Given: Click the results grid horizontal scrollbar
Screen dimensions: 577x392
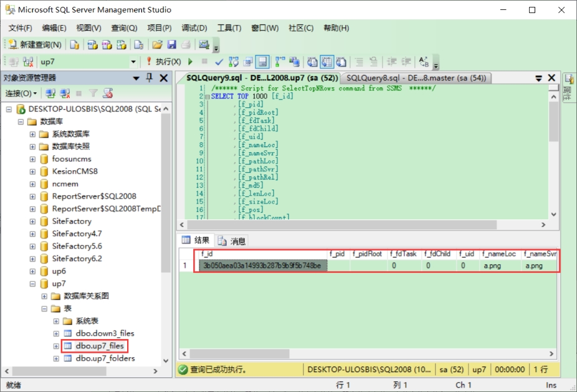Looking at the screenshot, I should click(x=368, y=354).
